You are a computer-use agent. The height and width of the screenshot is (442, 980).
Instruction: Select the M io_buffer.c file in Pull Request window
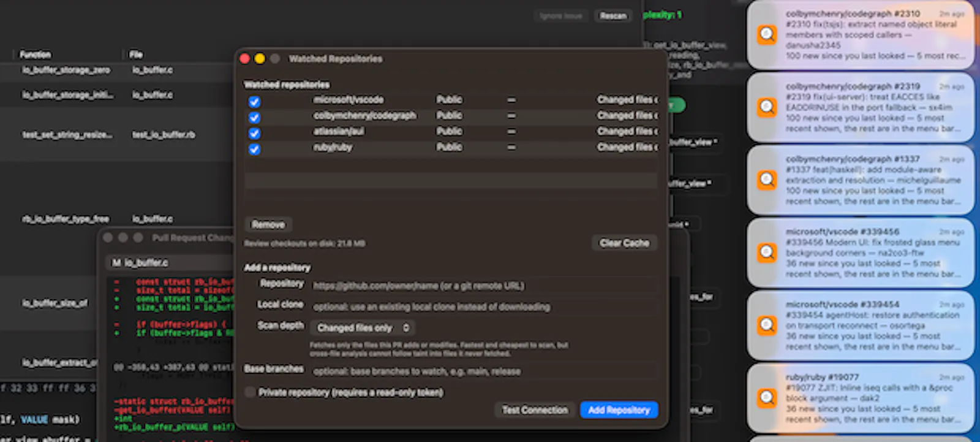coord(140,262)
